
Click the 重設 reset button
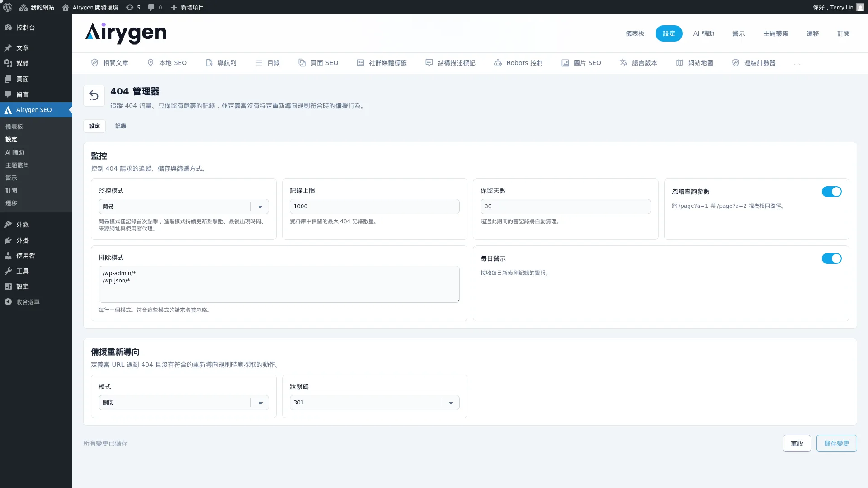tap(797, 443)
